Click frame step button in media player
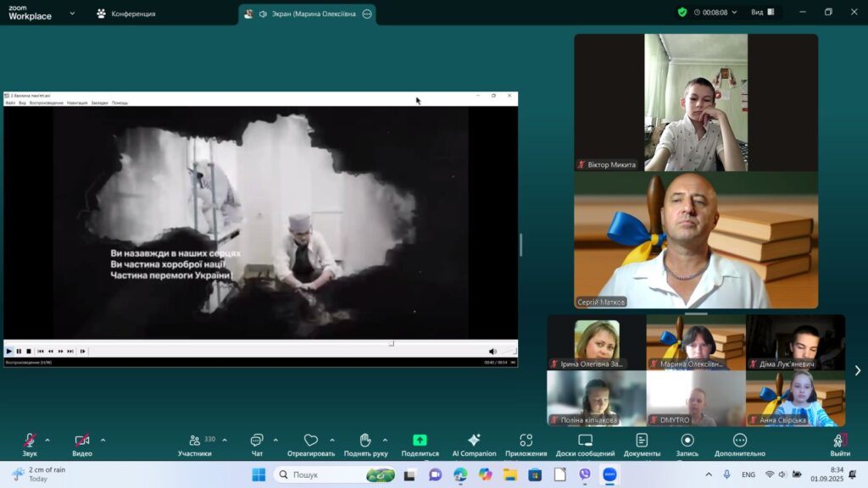This screenshot has width=868, height=488. (82, 352)
